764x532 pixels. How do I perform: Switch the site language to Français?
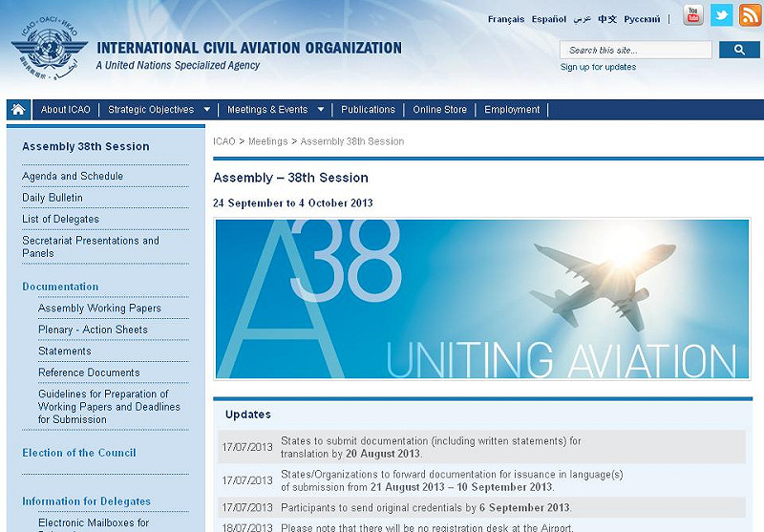click(x=505, y=19)
